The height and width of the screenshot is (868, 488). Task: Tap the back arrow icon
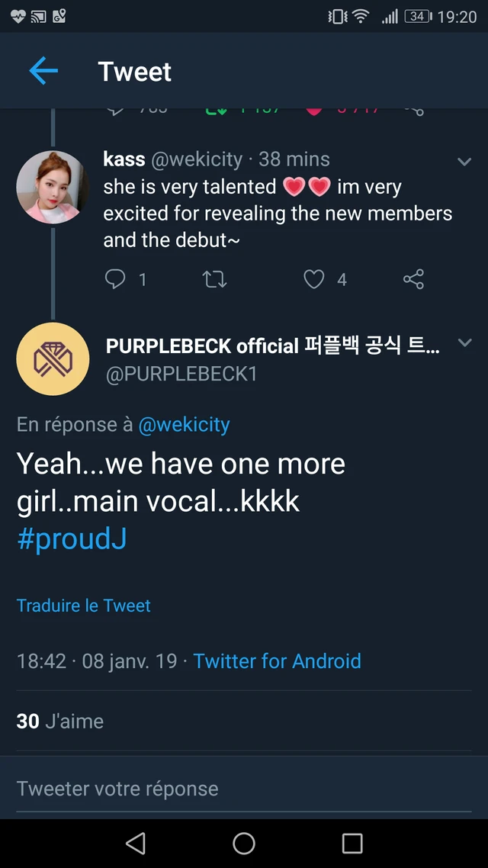click(x=43, y=72)
